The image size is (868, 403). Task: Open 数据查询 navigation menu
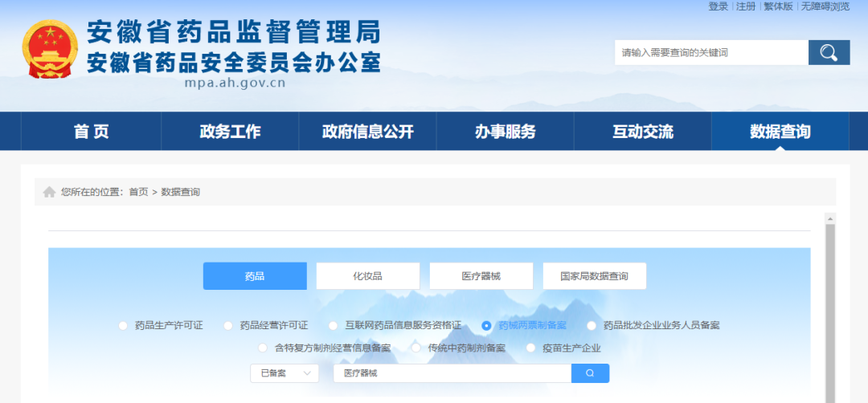tap(780, 132)
